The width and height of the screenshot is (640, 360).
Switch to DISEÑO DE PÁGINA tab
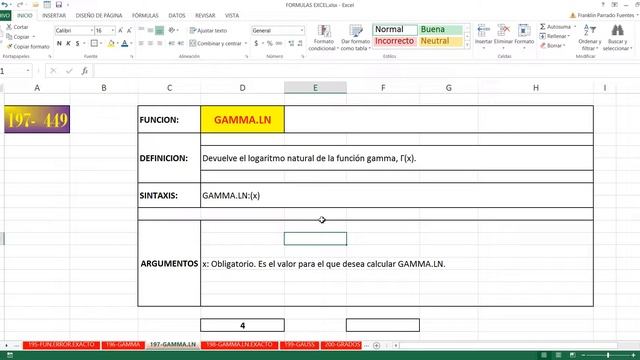(99, 16)
